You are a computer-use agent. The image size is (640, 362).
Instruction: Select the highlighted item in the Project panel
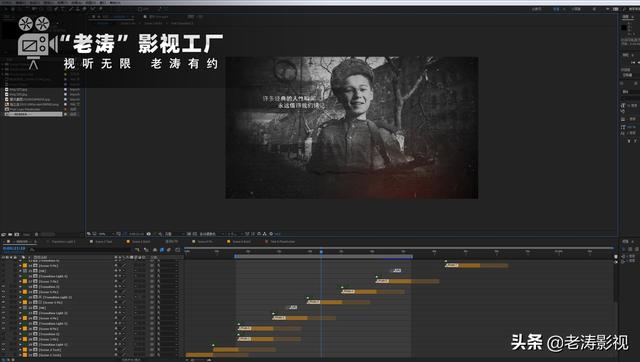coord(33,114)
